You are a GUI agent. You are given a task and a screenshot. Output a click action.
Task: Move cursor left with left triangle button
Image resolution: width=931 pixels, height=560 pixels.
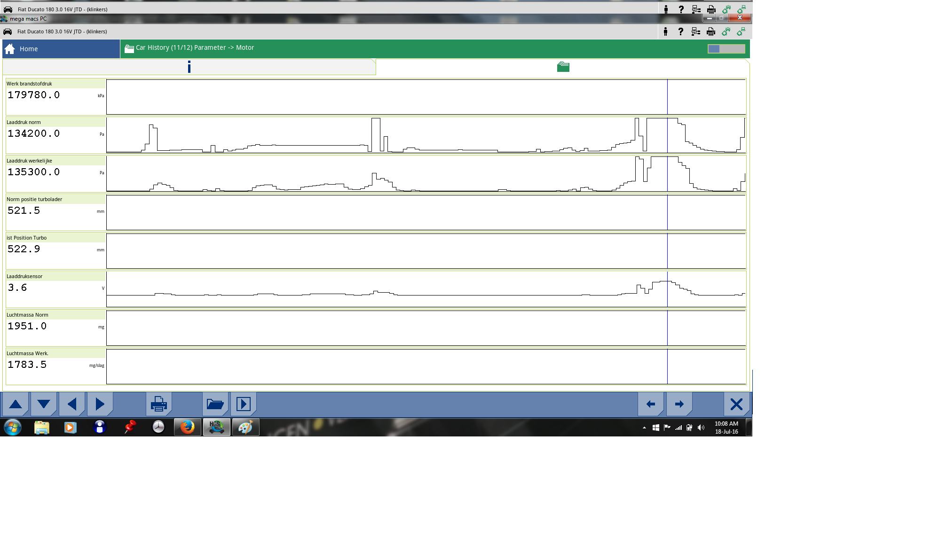tap(72, 404)
